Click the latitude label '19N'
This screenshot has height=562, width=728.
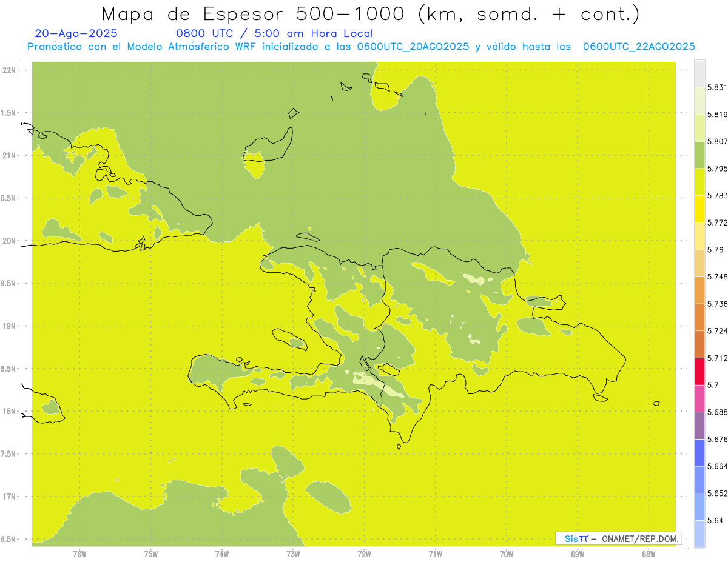tap(9, 326)
